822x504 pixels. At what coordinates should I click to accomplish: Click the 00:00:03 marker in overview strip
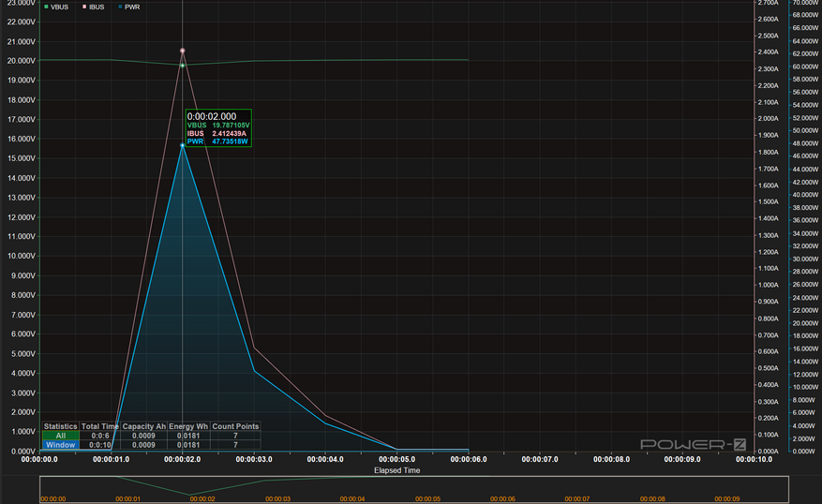coord(277,498)
